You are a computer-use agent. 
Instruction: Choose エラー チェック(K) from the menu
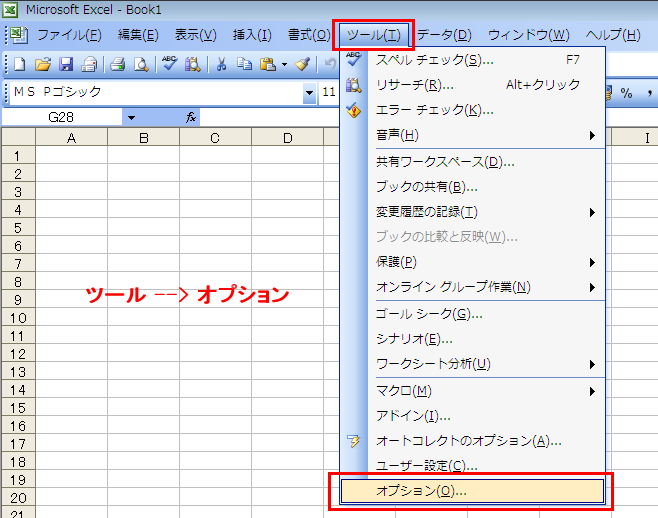point(473,110)
